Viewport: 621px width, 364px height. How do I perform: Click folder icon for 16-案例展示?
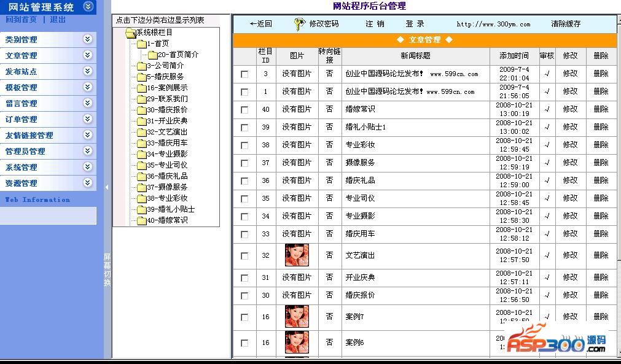(x=142, y=88)
